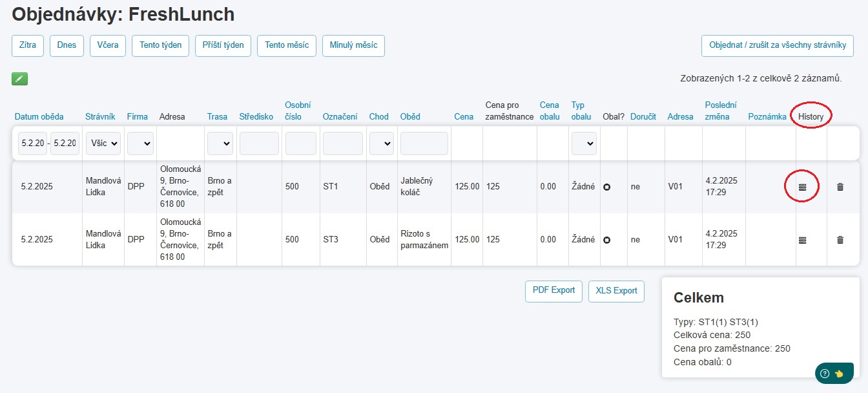Click the Celkem summary heading
Viewport: 868px width, 393px height.
(x=699, y=298)
